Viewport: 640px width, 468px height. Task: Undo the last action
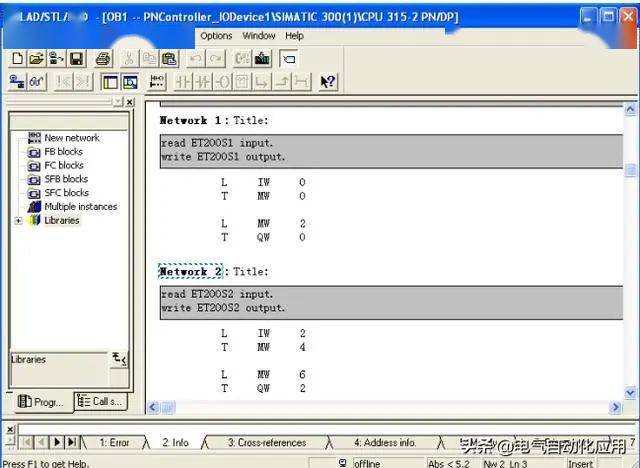pos(196,59)
